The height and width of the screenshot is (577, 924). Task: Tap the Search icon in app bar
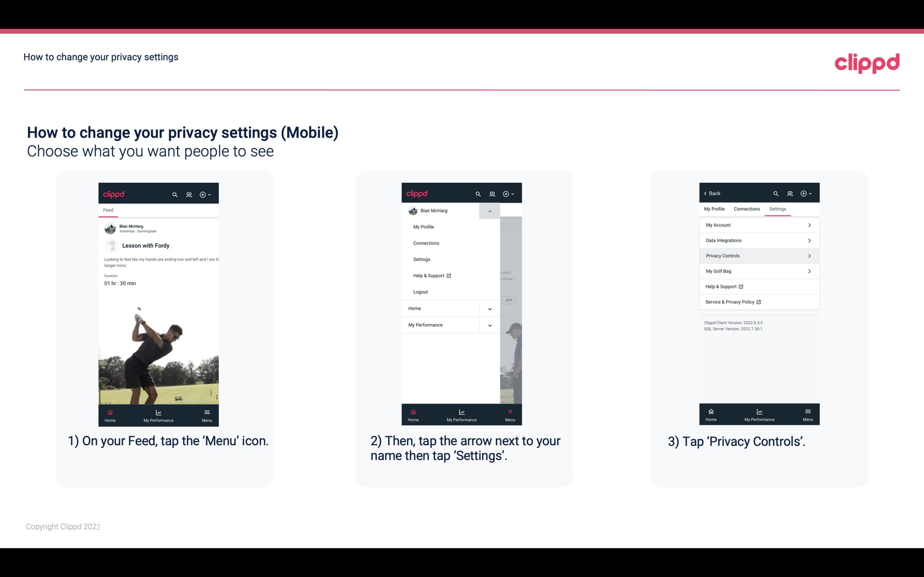[x=174, y=194]
